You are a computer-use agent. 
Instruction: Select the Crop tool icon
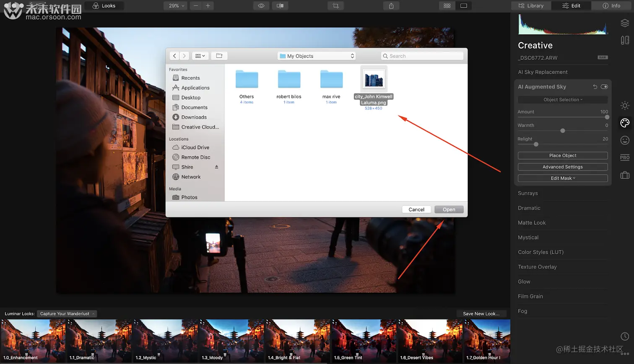[336, 6]
